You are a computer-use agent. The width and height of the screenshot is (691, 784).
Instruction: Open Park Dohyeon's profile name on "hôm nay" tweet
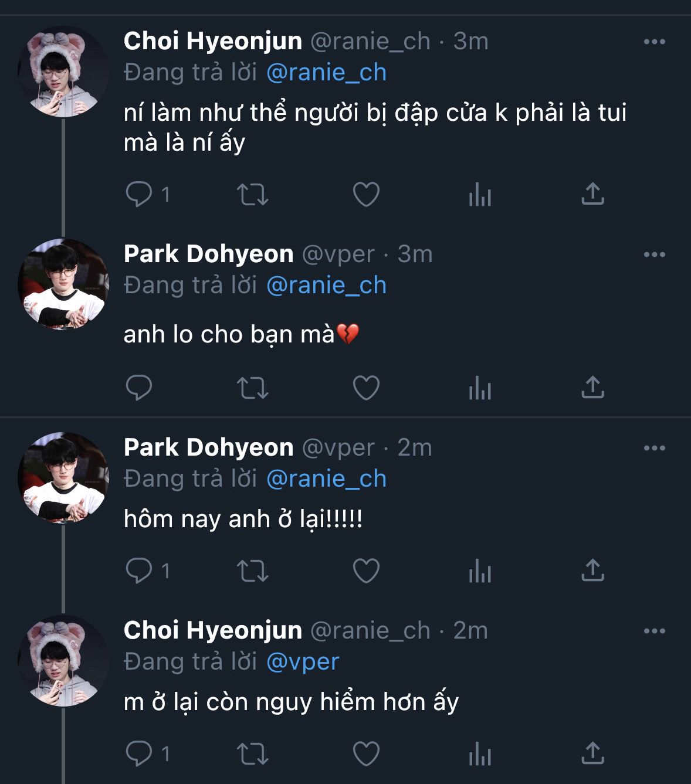(208, 447)
